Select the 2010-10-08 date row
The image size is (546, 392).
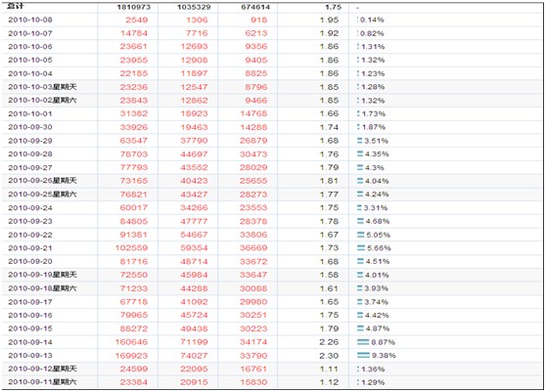272,20
